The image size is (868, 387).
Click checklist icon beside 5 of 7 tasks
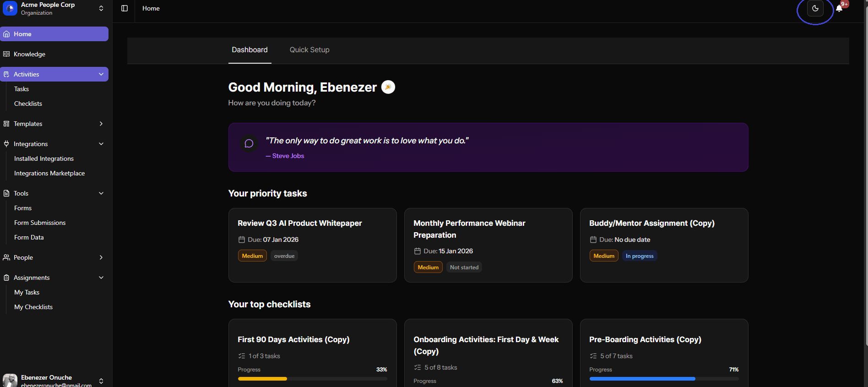point(593,356)
